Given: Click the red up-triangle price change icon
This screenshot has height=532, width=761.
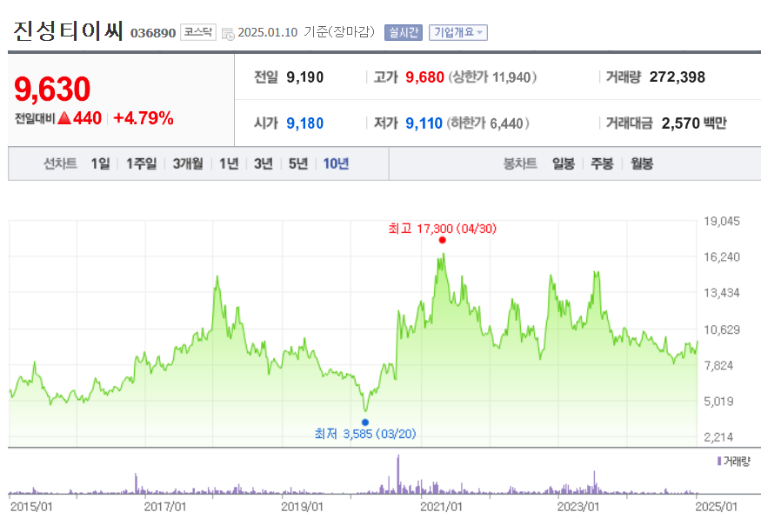Looking at the screenshot, I should 64,118.
